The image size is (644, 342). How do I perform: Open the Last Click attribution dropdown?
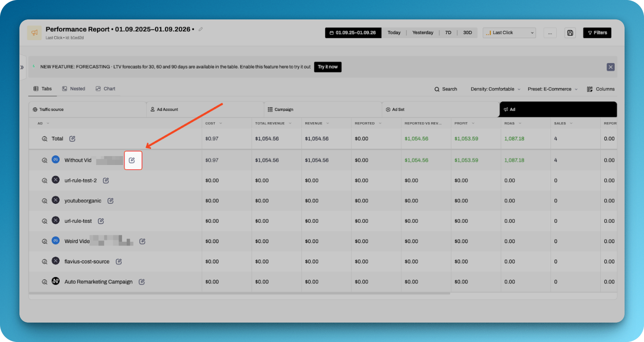(509, 33)
